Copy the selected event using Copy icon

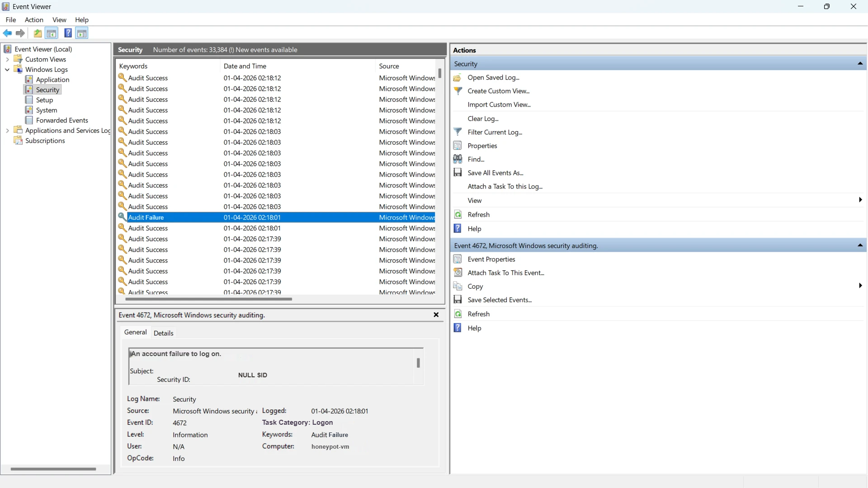[x=458, y=286]
